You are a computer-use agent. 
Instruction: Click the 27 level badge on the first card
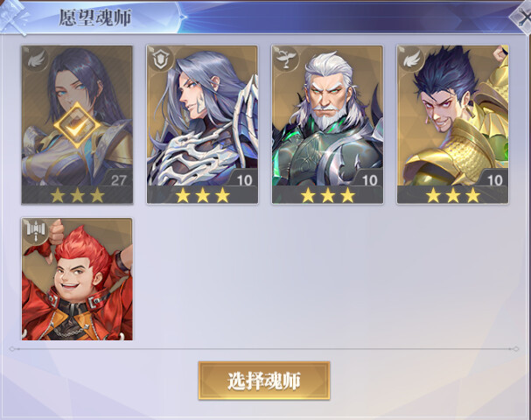[118, 180]
